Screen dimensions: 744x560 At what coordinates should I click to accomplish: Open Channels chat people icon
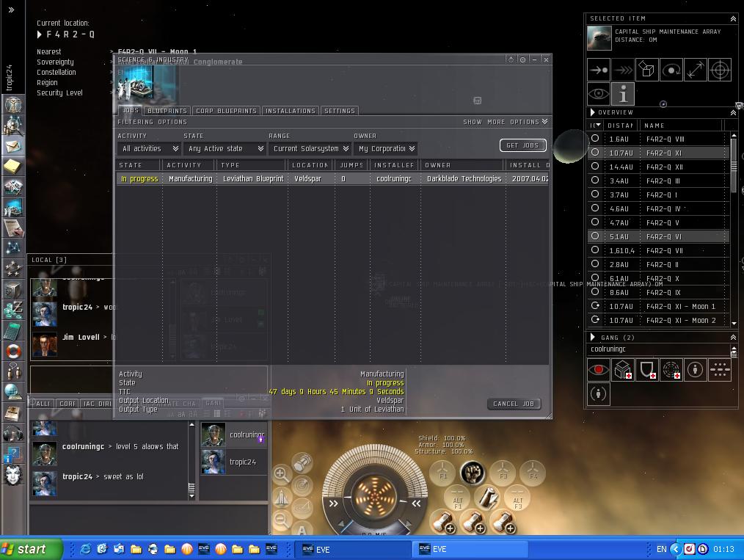click(12, 371)
